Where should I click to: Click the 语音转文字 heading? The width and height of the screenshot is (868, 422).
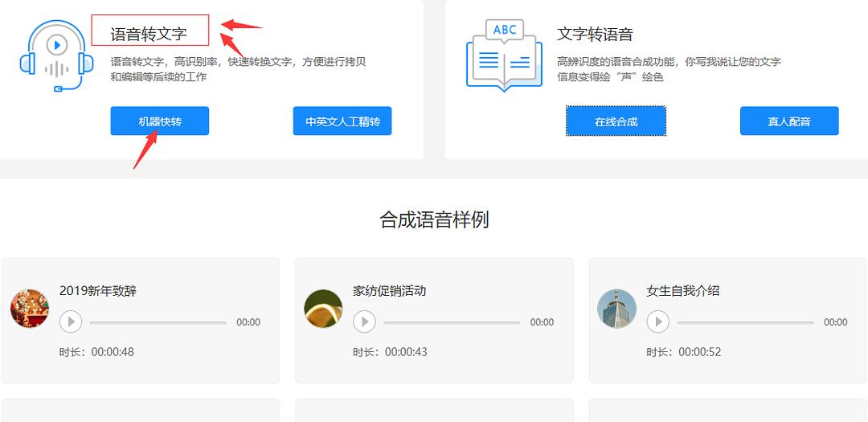(149, 35)
